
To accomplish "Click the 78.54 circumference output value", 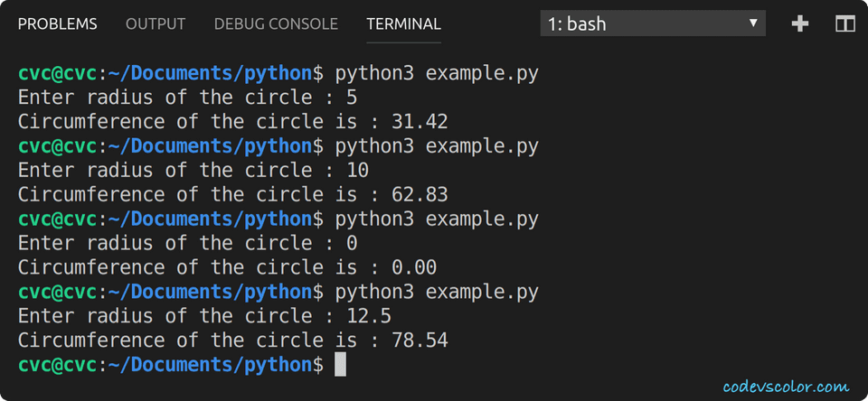I will [x=420, y=340].
